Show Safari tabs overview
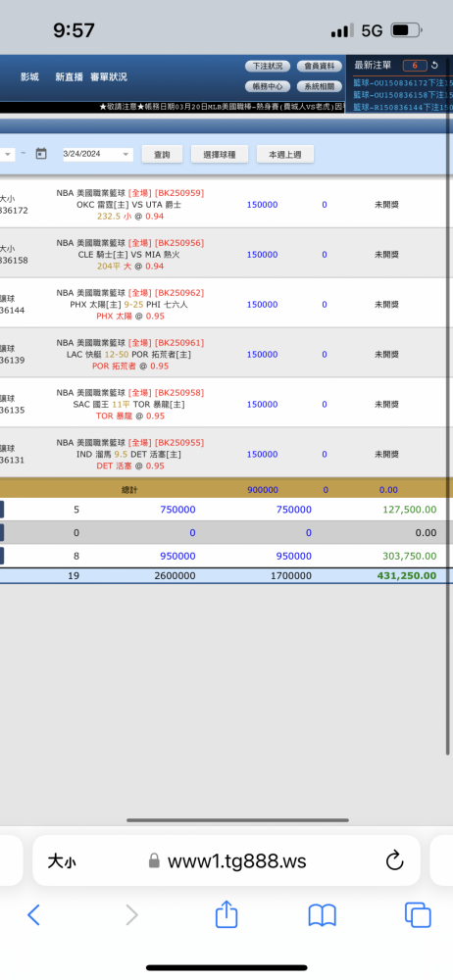 tap(418, 915)
